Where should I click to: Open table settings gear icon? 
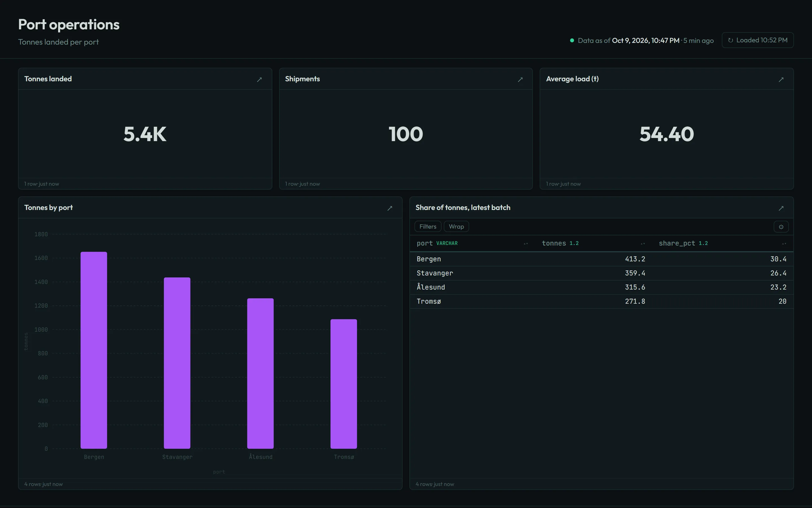point(781,227)
